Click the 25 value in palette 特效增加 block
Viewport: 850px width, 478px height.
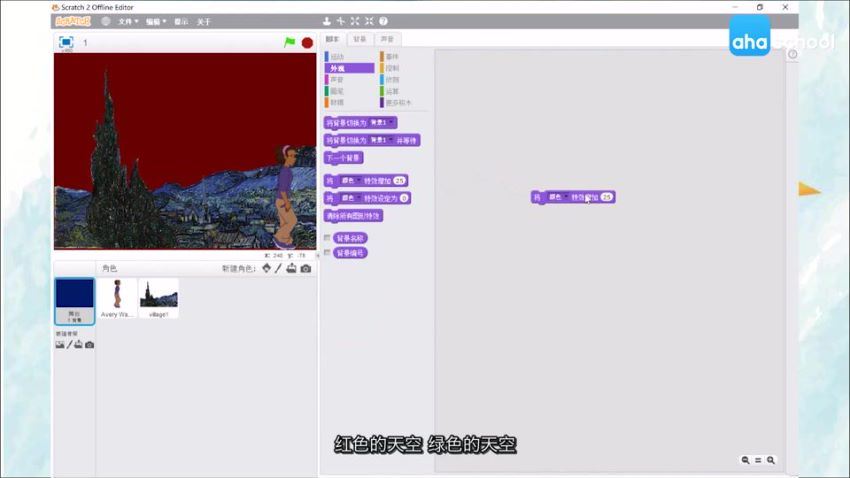pos(399,180)
